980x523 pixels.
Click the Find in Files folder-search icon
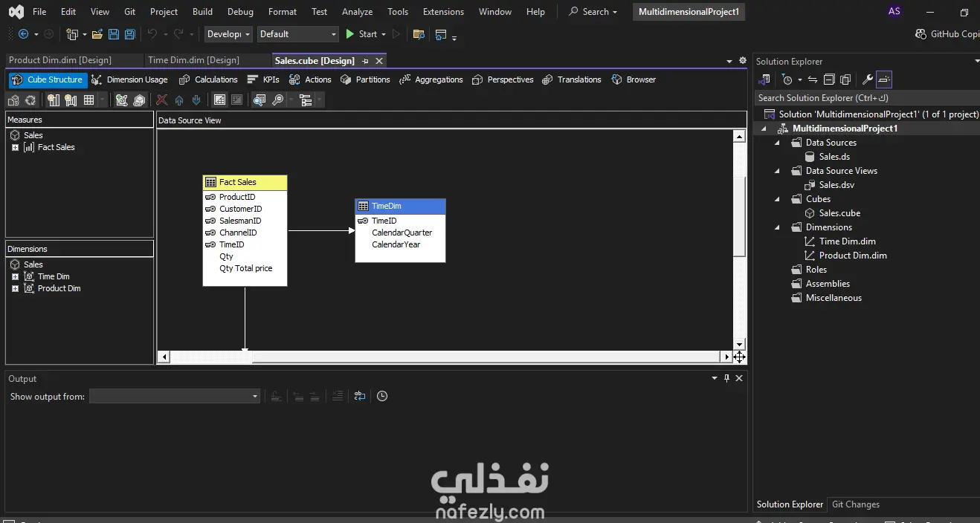419,34
